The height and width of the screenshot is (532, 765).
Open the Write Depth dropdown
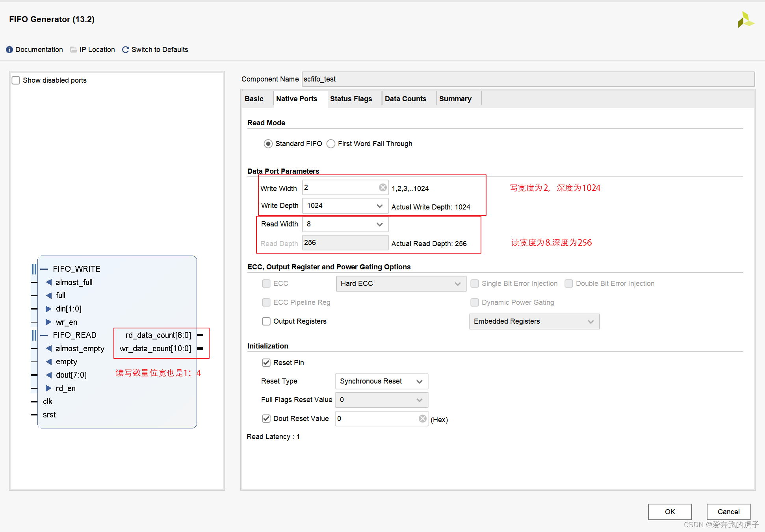click(x=379, y=206)
